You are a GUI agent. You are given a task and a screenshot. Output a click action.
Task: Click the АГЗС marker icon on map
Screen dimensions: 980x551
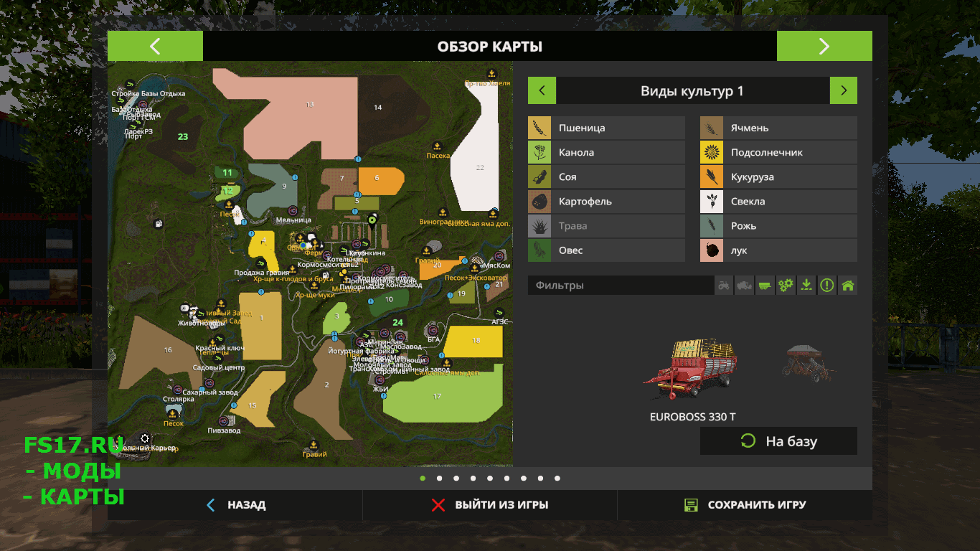pos(499,313)
